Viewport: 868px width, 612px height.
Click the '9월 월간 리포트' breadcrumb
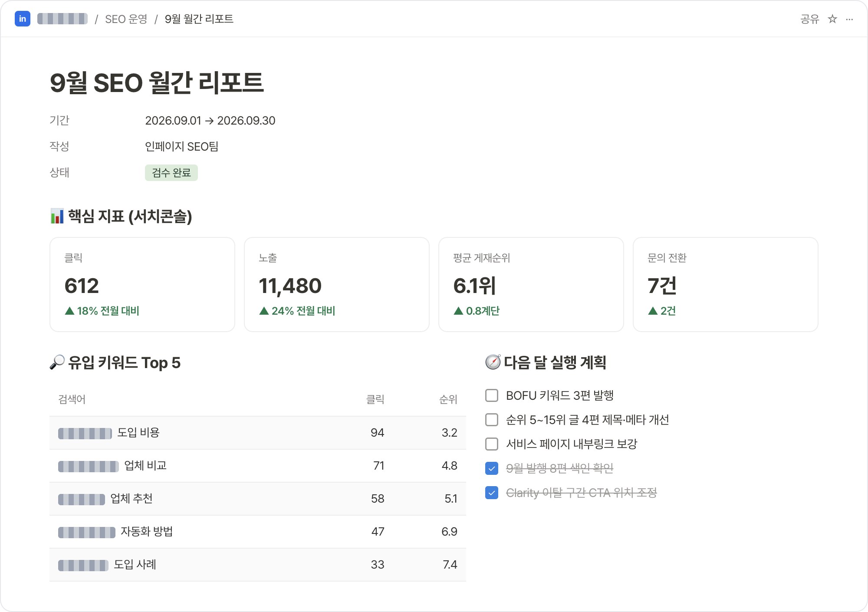[x=199, y=19]
